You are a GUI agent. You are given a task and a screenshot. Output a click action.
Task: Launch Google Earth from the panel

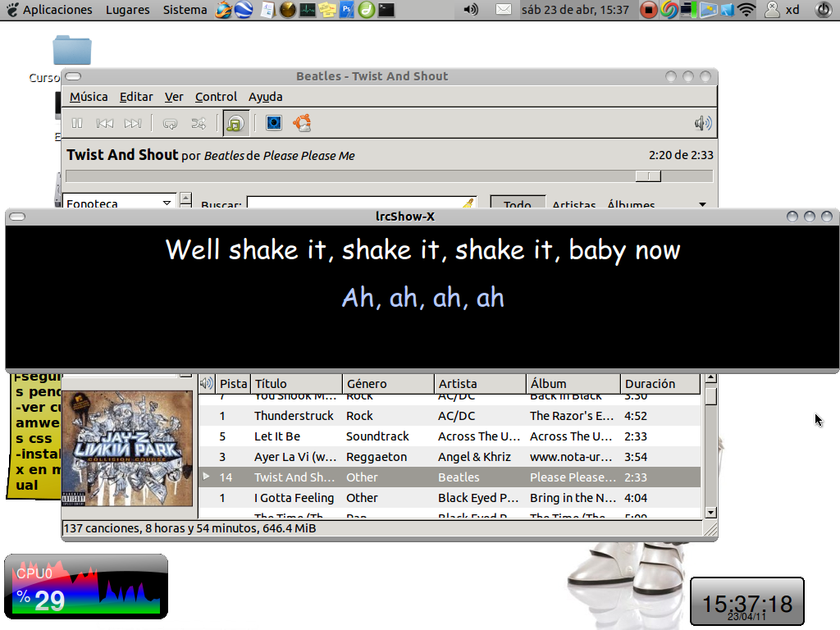point(244,10)
